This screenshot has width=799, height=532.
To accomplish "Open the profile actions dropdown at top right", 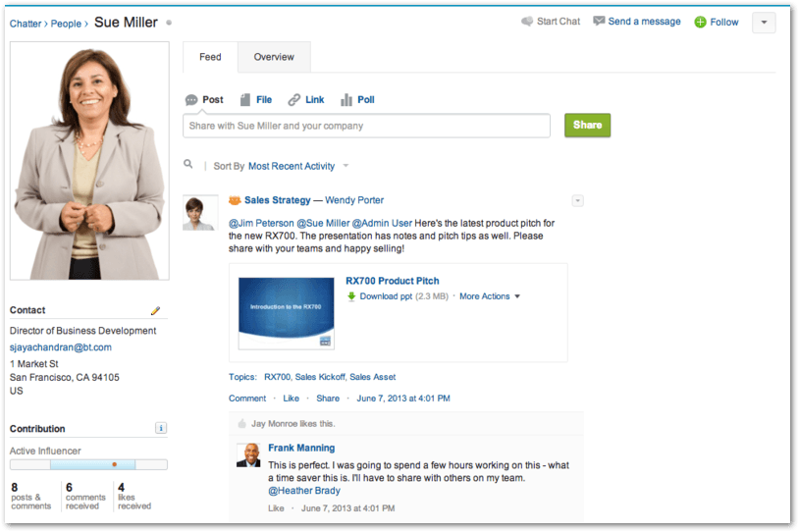I will [x=763, y=23].
